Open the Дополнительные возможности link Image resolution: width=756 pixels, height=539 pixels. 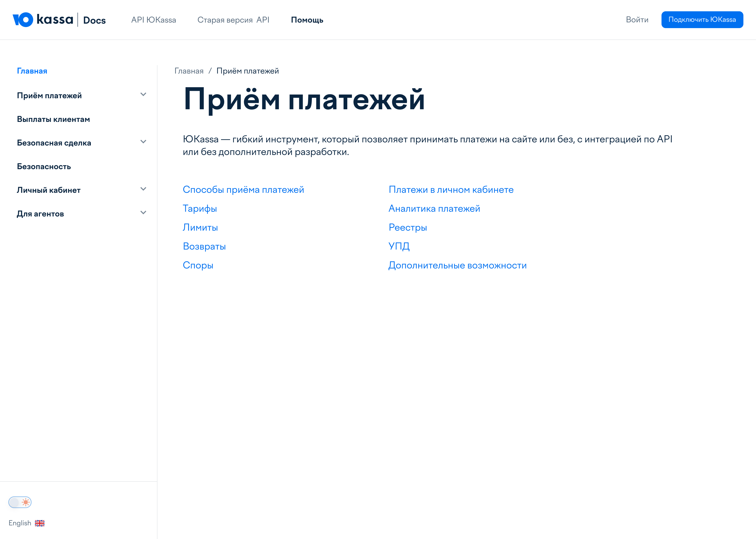point(458,265)
